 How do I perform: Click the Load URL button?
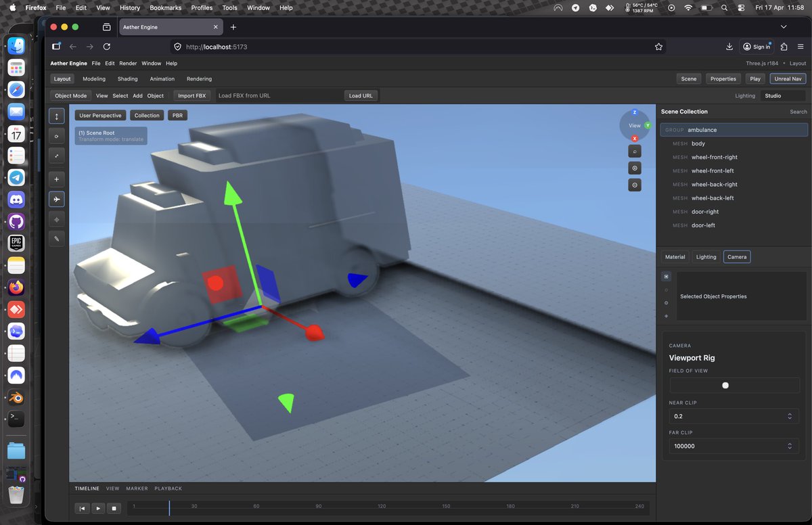(361, 95)
